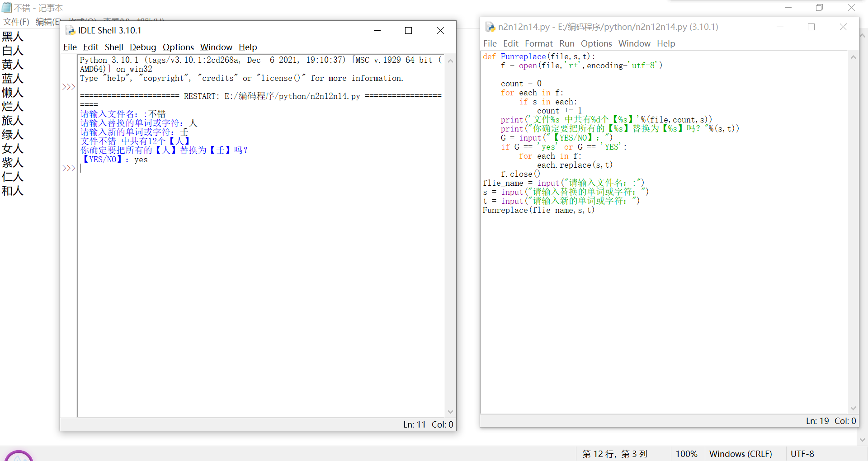This screenshot has height=461, width=868.
Task: Open Run menu in n2n12n14.py editor
Action: [567, 43]
